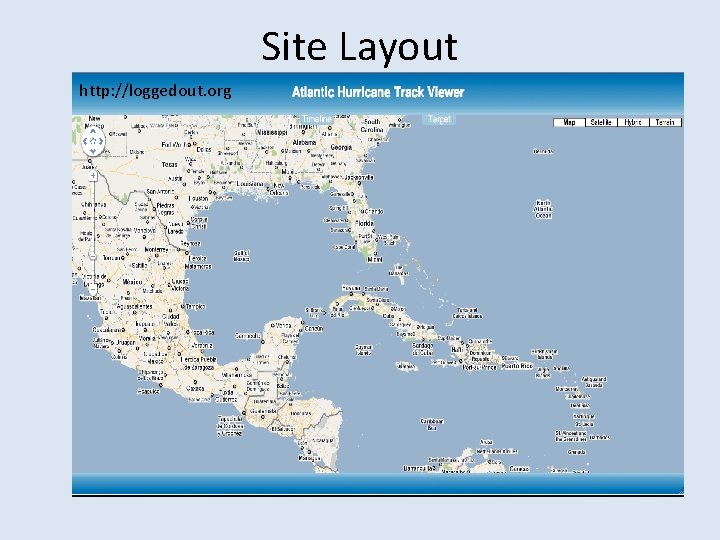Open the Timeline tab

click(x=316, y=119)
